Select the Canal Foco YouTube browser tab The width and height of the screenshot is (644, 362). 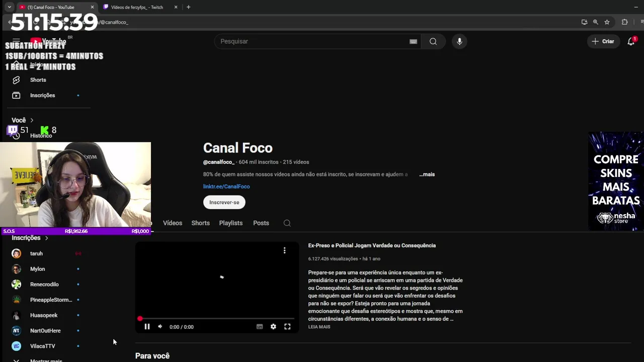click(50, 7)
